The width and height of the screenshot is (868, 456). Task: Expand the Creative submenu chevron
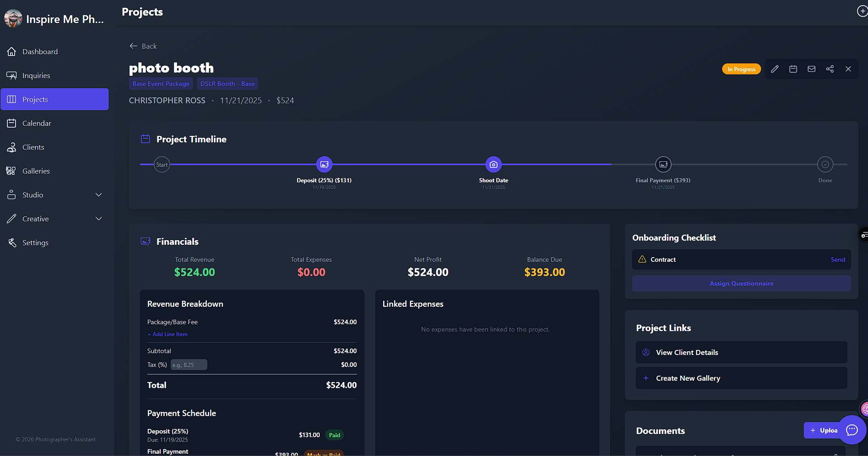pos(99,219)
